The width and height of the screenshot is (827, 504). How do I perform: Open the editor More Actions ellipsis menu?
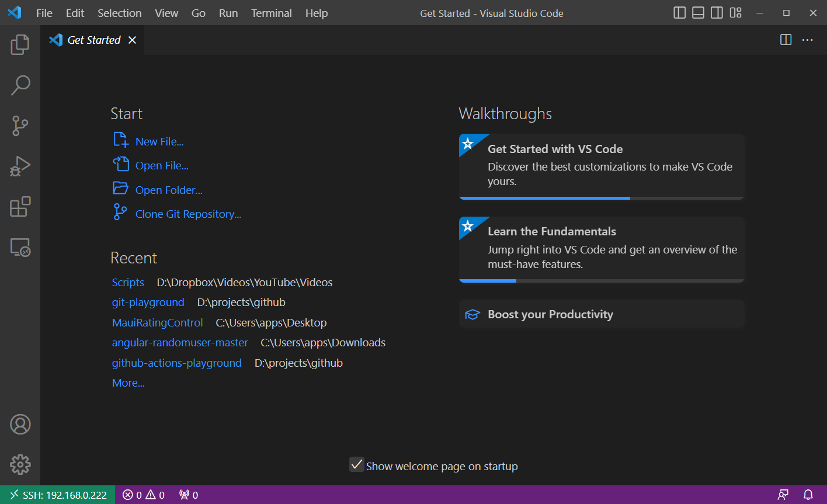(x=807, y=40)
